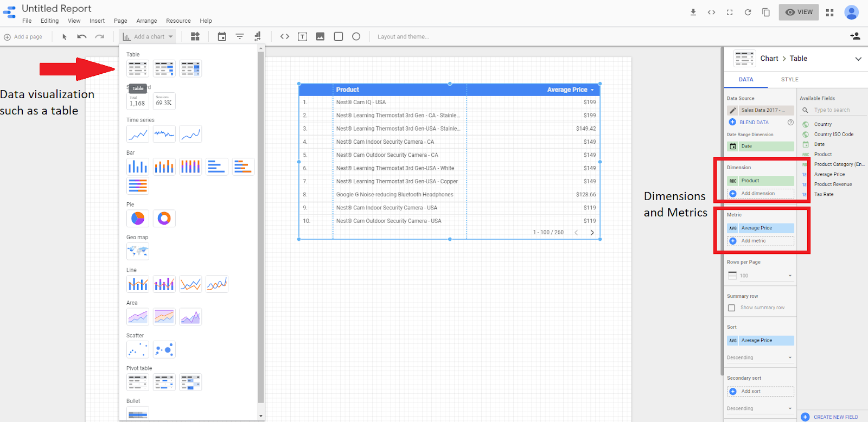Viewport: 868px width, 422px height.
Task: Click the Average Price metric chip
Action: (761, 228)
